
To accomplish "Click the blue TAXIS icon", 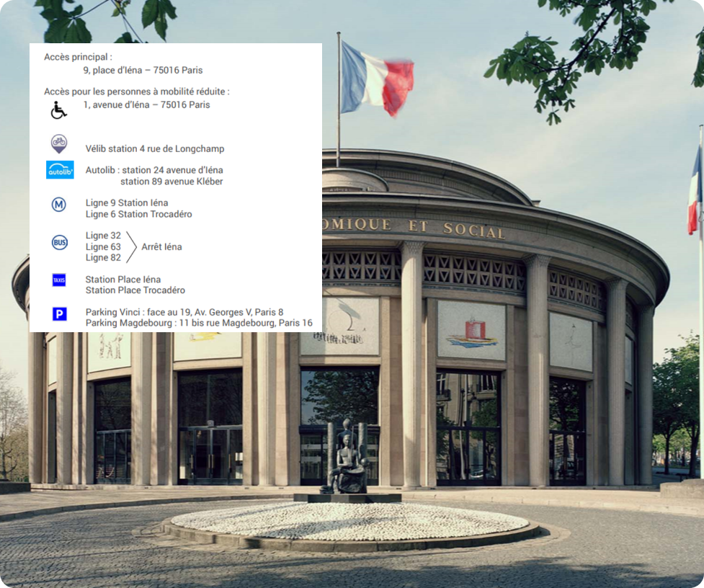I will pos(59,280).
